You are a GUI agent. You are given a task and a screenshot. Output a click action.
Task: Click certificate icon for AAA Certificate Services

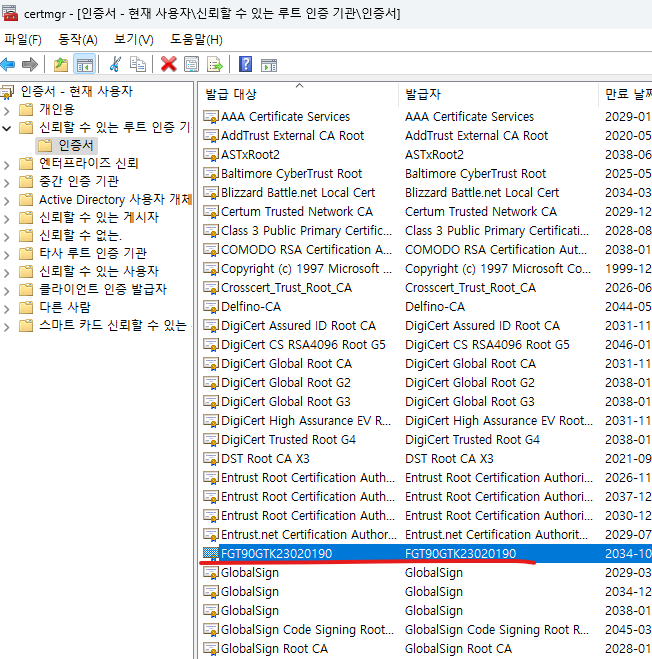click(211, 116)
